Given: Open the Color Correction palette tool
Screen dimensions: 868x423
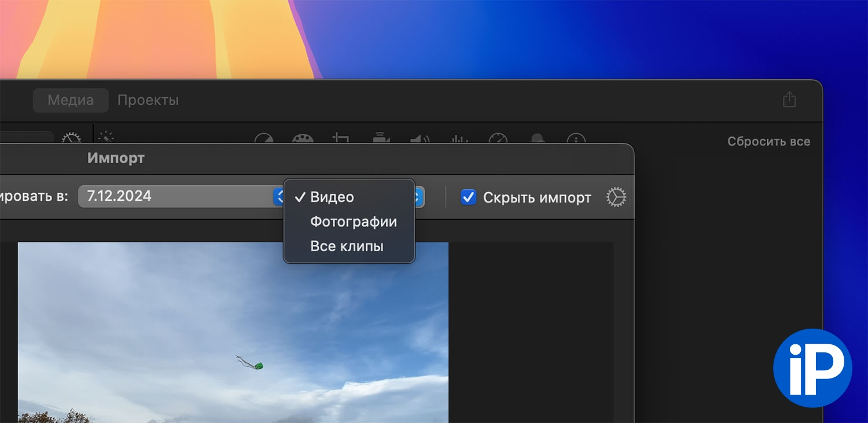Looking at the screenshot, I should click(302, 139).
